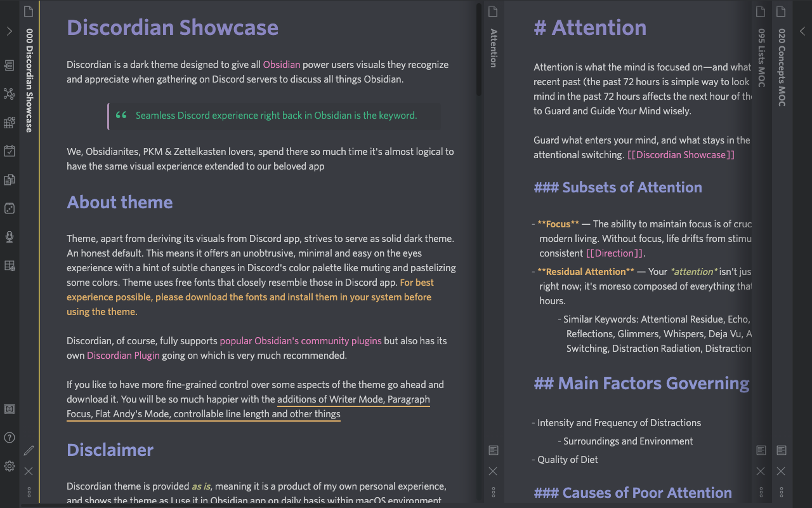Click the **Focus** bold term
The width and height of the screenshot is (812, 508).
(558, 224)
